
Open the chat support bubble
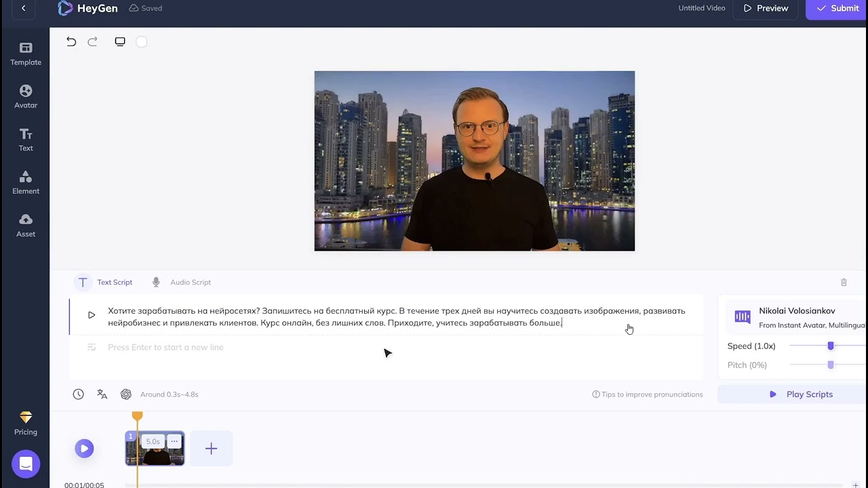[26, 464]
